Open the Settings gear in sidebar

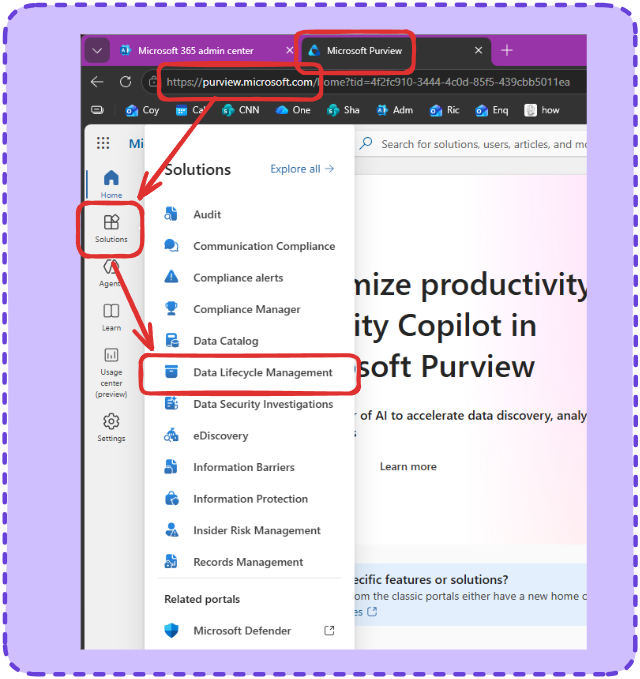click(x=111, y=427)
